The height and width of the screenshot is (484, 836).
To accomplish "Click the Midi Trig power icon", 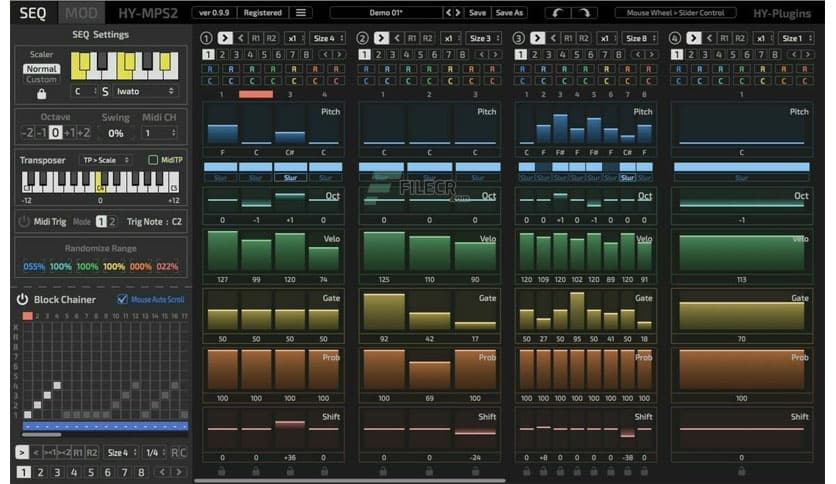I will (x=23, y=221).
